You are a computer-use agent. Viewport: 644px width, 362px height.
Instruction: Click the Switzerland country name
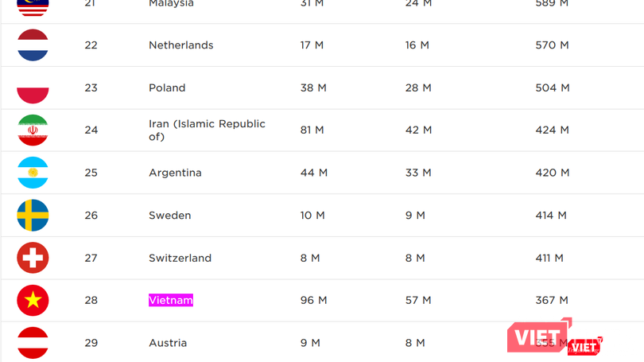point(180,258)
